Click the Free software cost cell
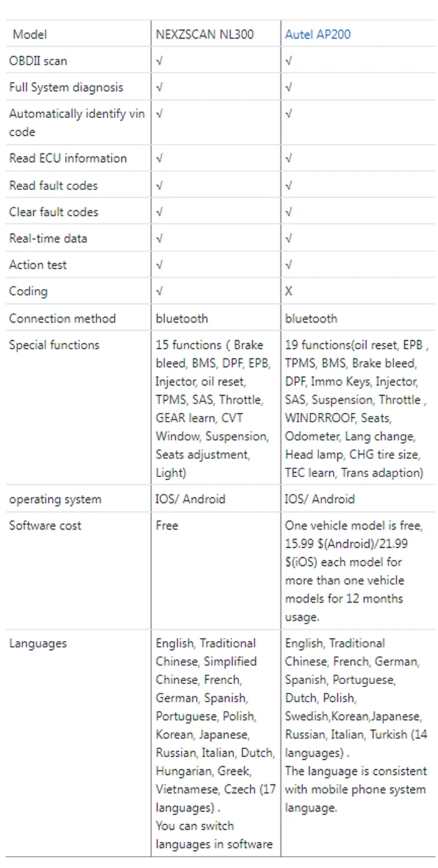 [167, 525]
